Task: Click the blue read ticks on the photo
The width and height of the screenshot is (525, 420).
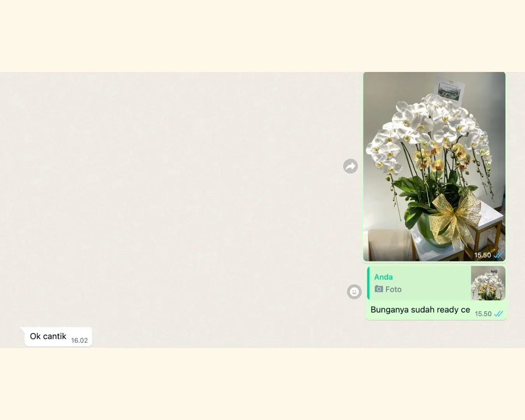Action: pos(498,255)
